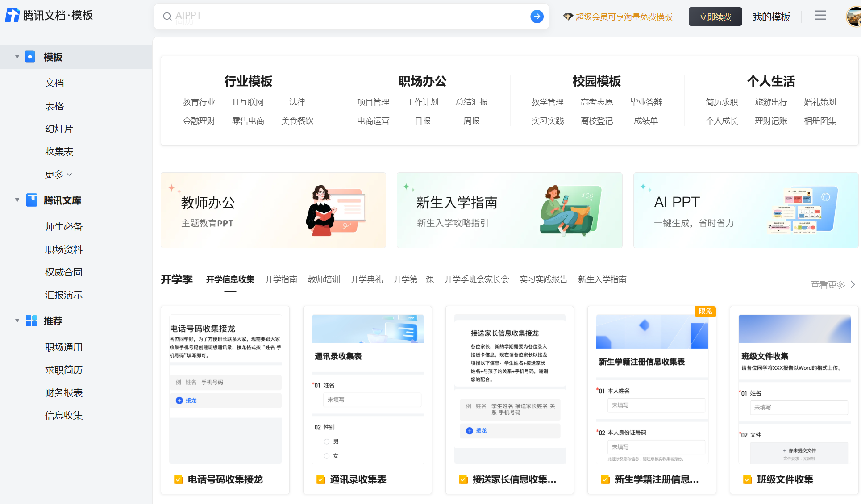Open 通讯录收集表 template thumbnail

pos(368,389)
